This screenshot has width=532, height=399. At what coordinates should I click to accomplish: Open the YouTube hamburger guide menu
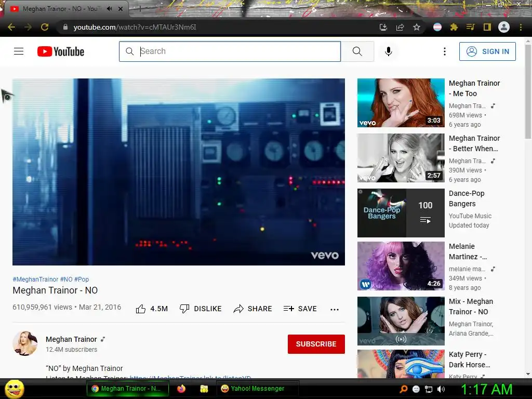pos(19,51)
